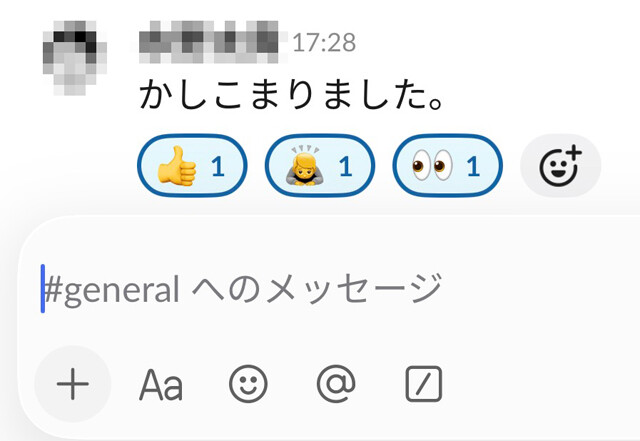The width and height of the screenshot is (640, 441).
Task: Click the eyes emoji glyph
Action: (x=433, y=166)
